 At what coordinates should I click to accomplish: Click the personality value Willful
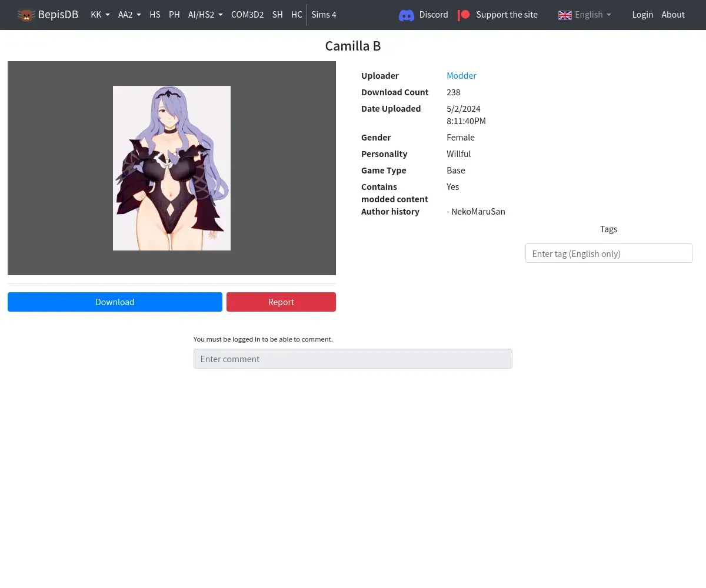click(459, 153)
